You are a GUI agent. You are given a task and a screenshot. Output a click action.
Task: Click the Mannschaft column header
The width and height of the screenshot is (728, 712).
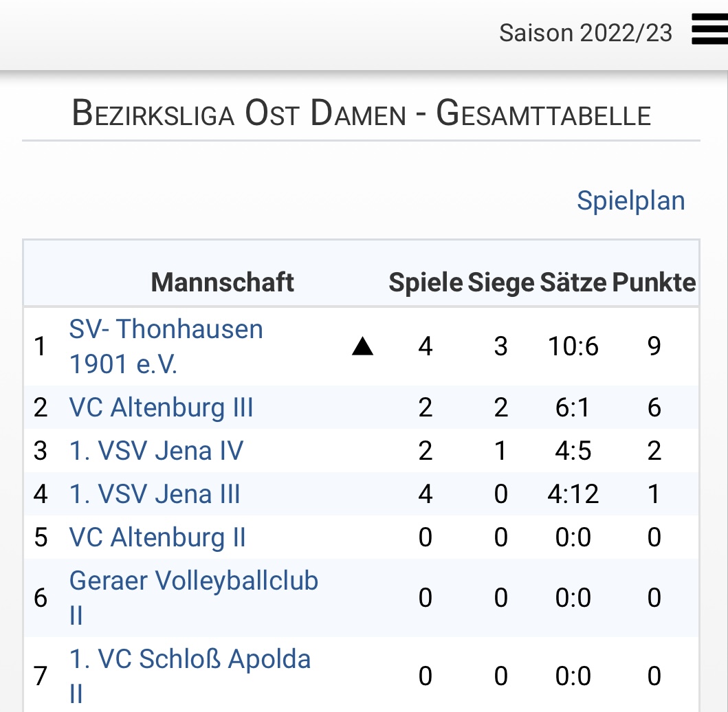[223, 282]
